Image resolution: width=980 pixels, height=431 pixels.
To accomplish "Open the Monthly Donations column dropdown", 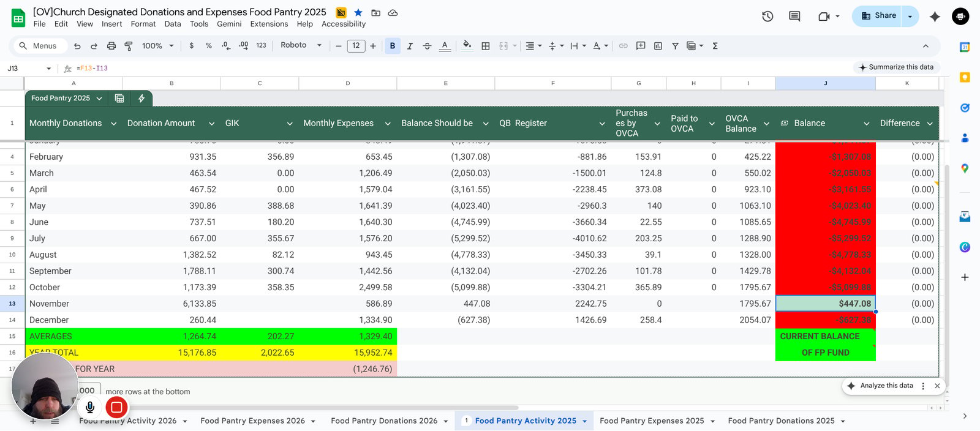I will pyautogui.click(x=113, y=124).
